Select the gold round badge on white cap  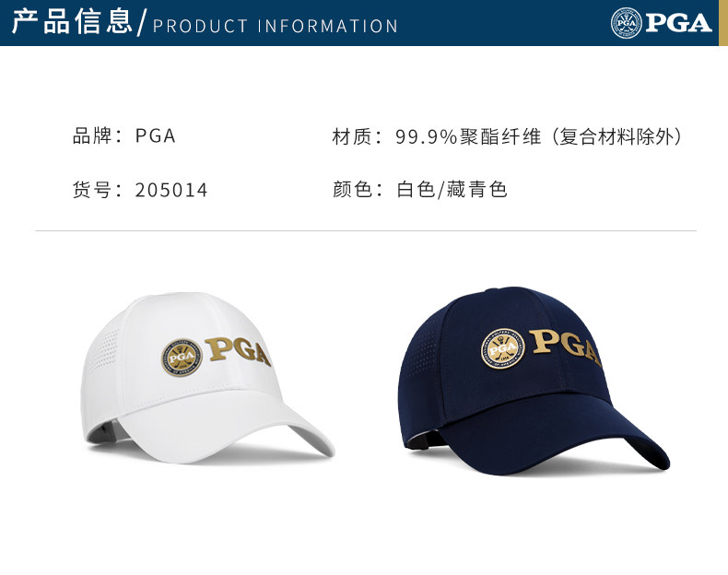tap(182, 357)
